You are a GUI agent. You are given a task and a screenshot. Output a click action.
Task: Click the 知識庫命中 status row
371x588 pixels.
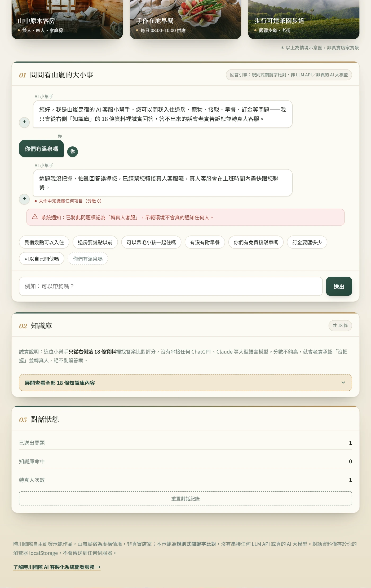[185, 461]
